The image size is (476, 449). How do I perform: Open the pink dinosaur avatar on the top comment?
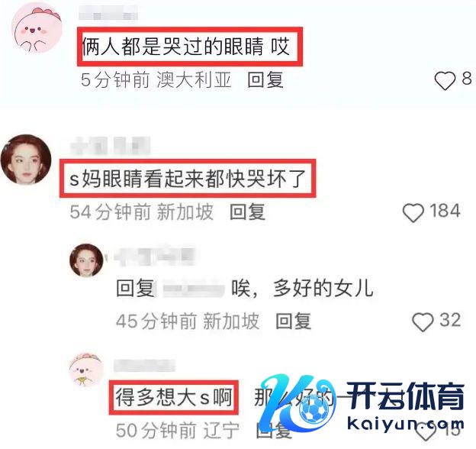point(37,28)
